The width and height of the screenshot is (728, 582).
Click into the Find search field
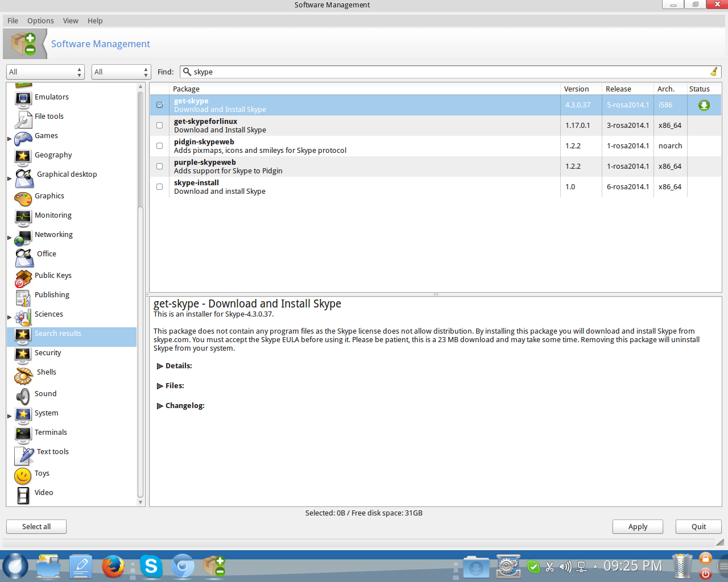(450, 72)
